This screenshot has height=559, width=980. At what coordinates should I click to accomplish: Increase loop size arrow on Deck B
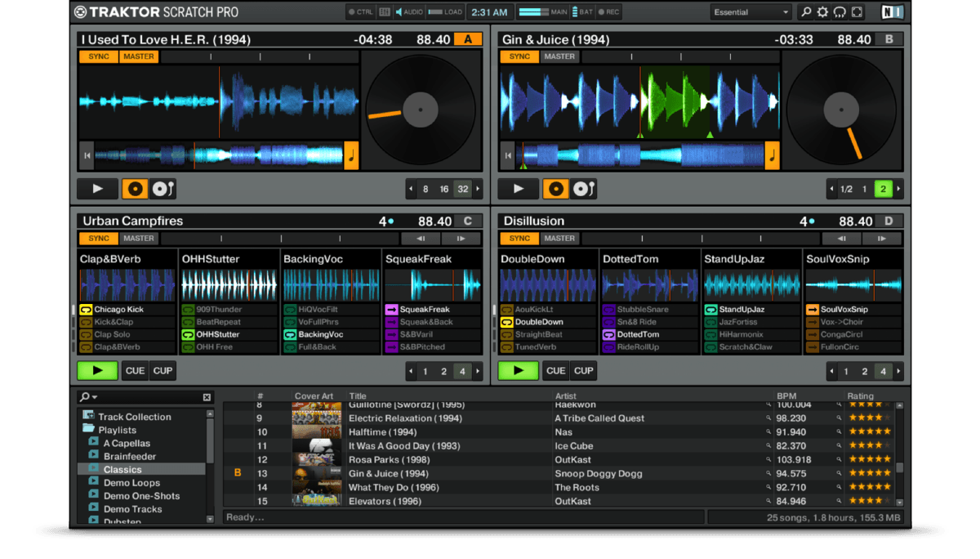(898, 189)
